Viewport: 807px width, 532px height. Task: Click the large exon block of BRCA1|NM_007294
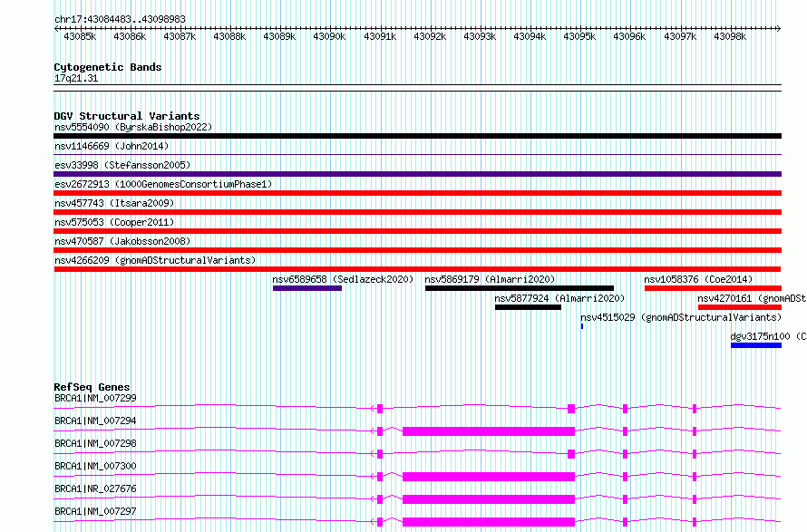click(489, 431)
